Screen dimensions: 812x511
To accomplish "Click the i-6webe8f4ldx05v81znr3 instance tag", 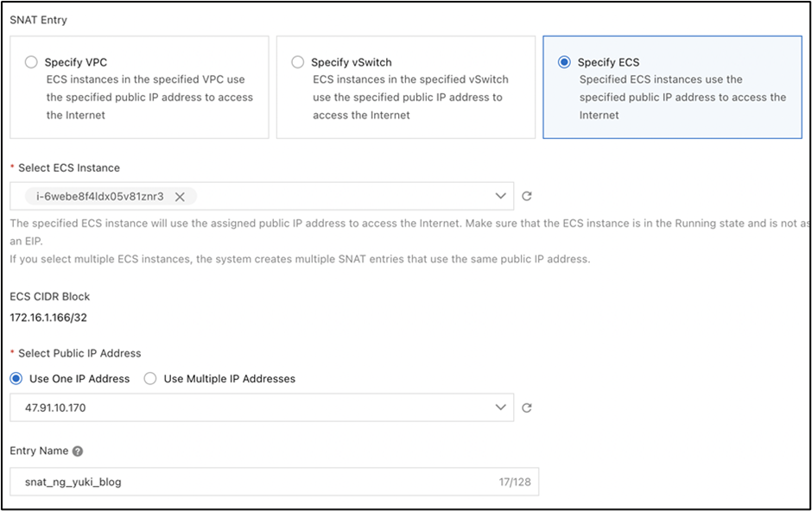I will click(99, 197).
